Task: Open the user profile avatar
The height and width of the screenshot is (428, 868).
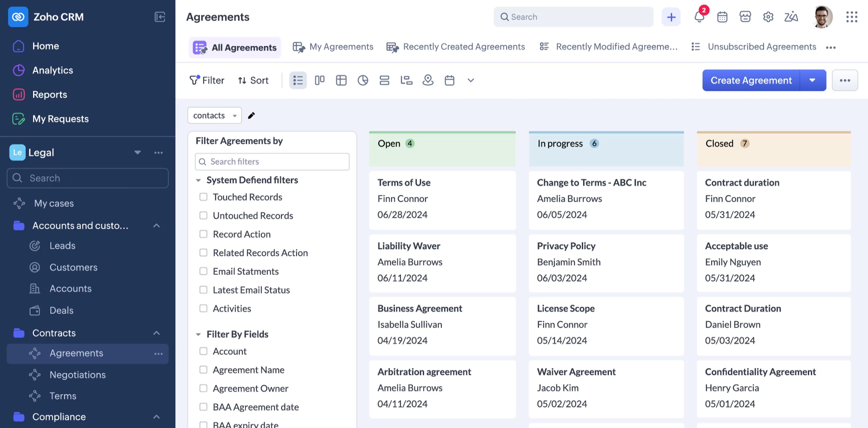Action: click(x=822, y=17)
